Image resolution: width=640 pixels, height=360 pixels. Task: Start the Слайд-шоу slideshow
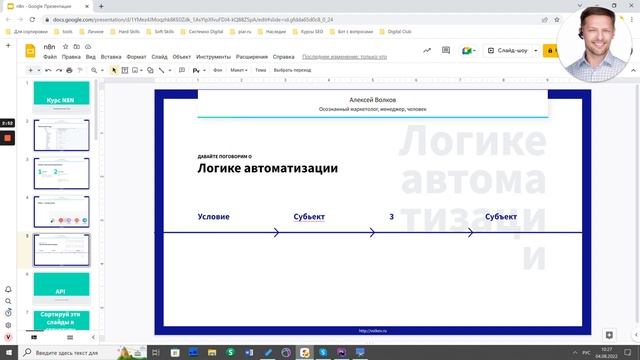click(x=508, y=51)
